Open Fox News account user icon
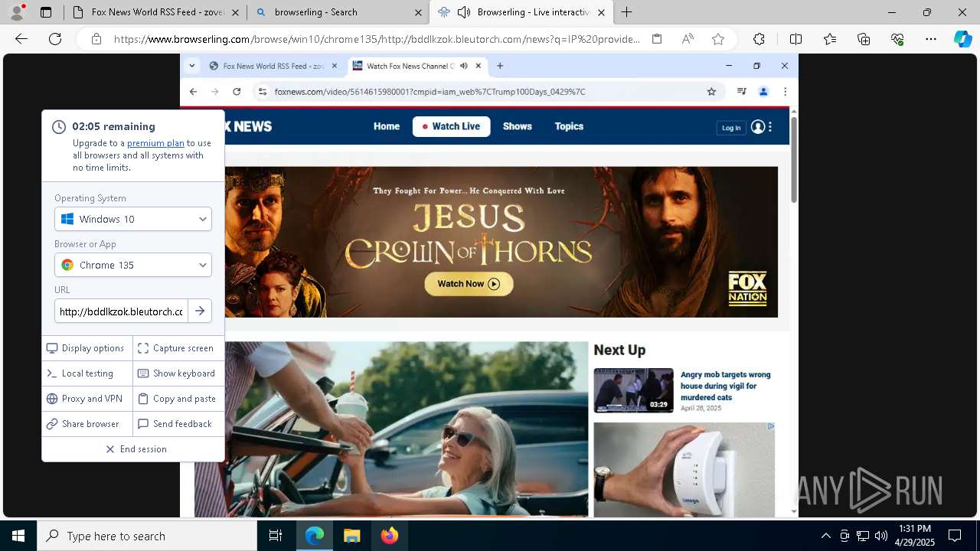 click(758, 127)
